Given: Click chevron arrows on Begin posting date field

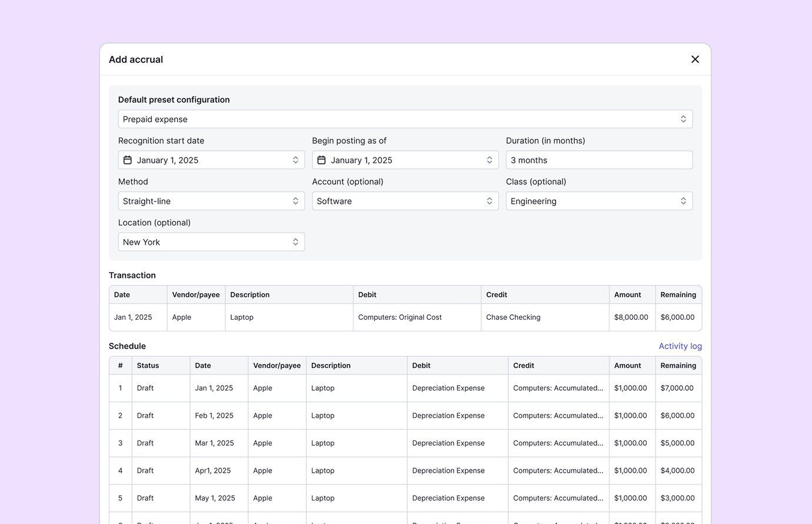Looking at the screenshot, I should [x=489, y=160].
